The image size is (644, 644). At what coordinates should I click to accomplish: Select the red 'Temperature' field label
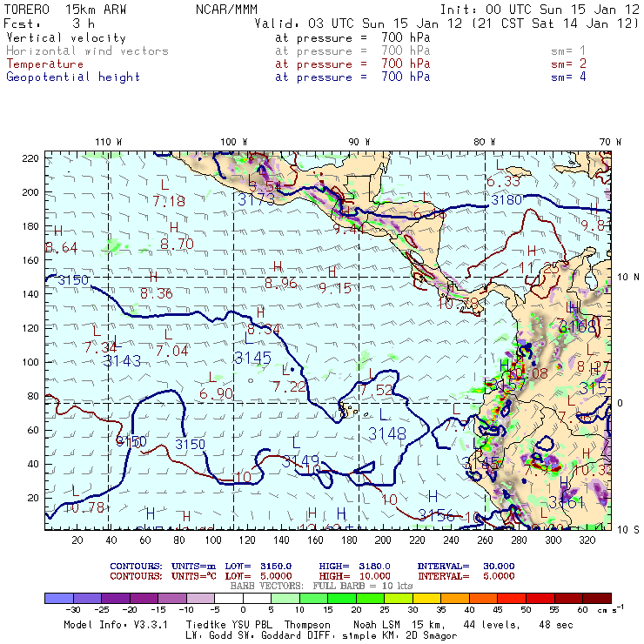click(x=44, y=64)
